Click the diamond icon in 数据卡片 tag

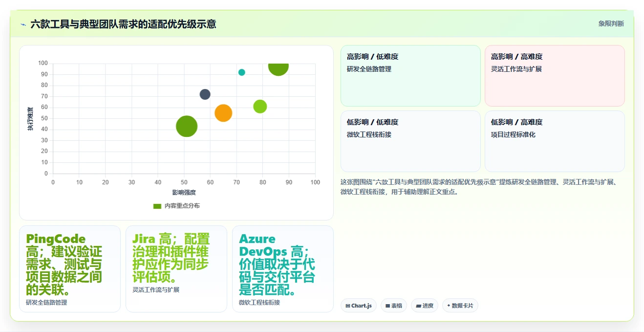coord(449,306)
